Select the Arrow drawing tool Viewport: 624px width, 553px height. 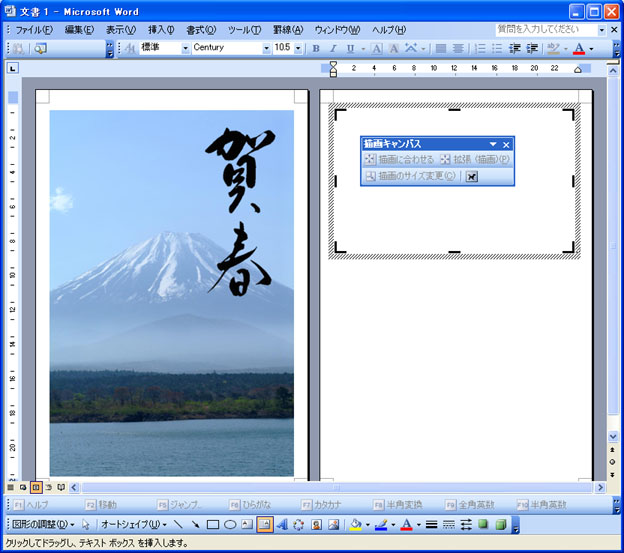195,524
